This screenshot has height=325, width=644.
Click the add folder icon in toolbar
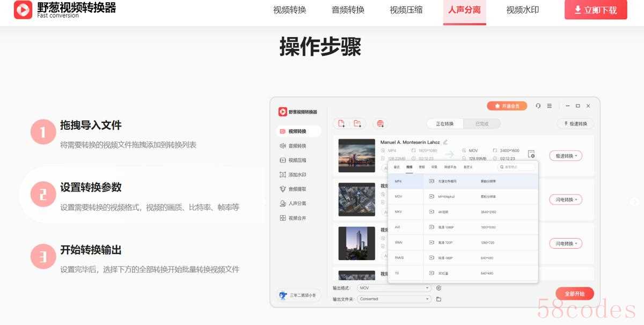(x=357, y=124)
